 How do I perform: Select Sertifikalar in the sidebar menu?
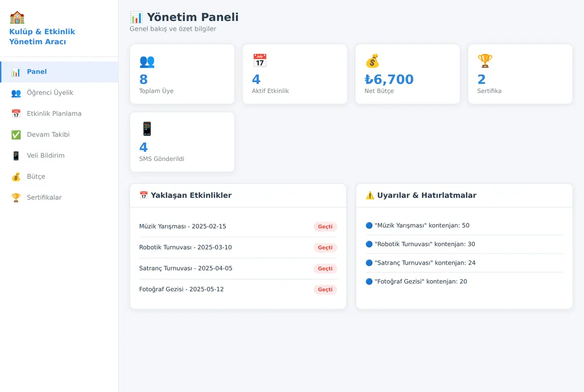coord(59,197)
